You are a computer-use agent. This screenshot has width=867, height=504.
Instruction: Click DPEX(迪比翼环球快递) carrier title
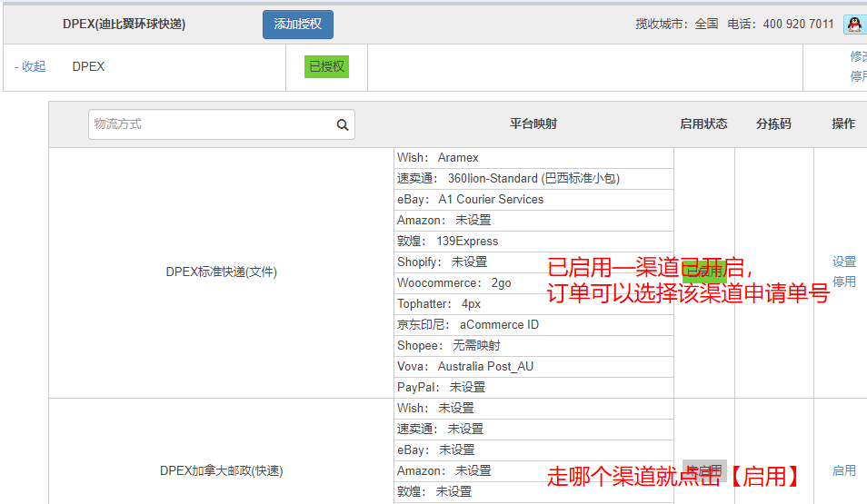124,25
